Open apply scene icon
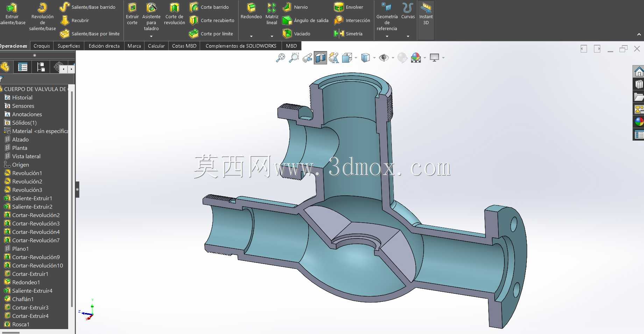 [416, 58]
